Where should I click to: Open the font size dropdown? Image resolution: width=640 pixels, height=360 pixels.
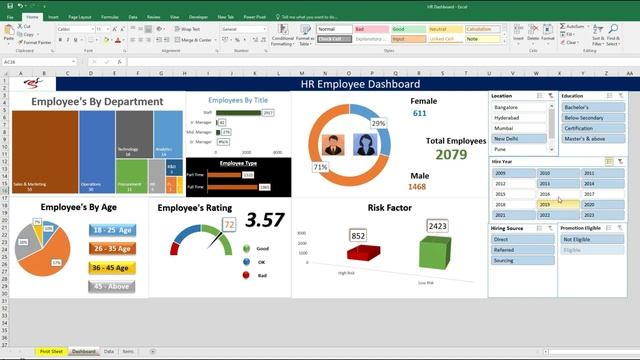point(108,29)
